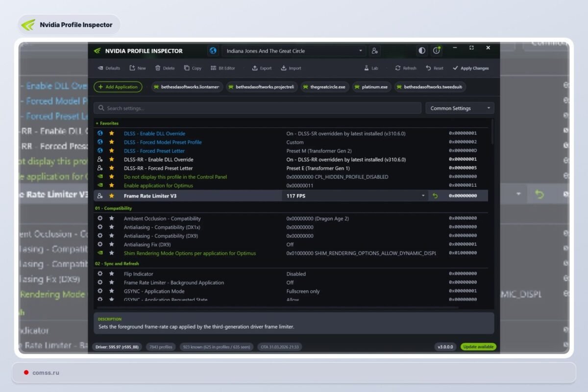Toggle star for DLSS - Forced Model Preset Profile
This screenshot has width=588, height=392.
coord(112,142)
